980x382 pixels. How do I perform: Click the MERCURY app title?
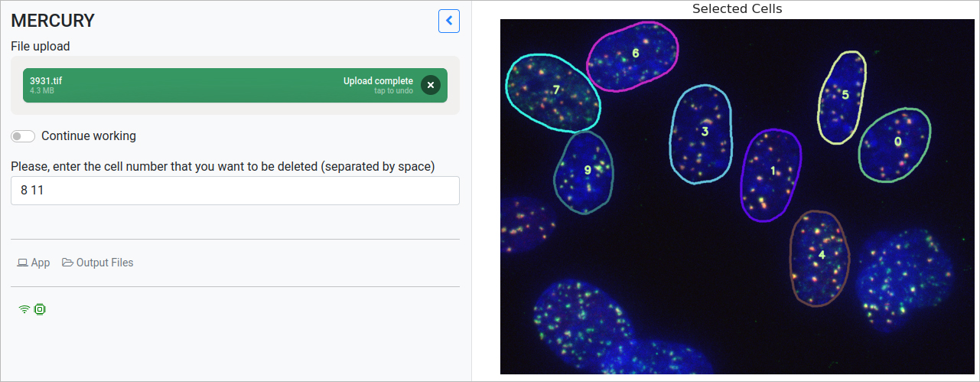(x=53, y=21)
